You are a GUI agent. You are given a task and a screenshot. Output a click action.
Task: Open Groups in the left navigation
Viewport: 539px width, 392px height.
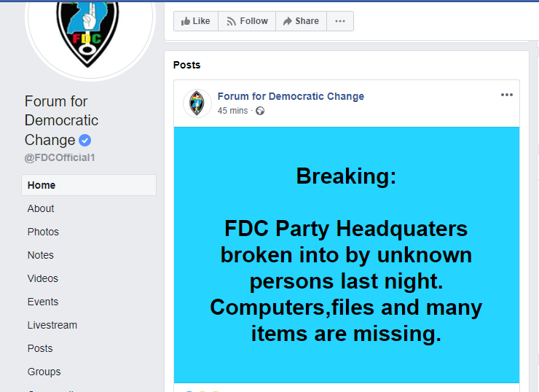tap(44, 372)
